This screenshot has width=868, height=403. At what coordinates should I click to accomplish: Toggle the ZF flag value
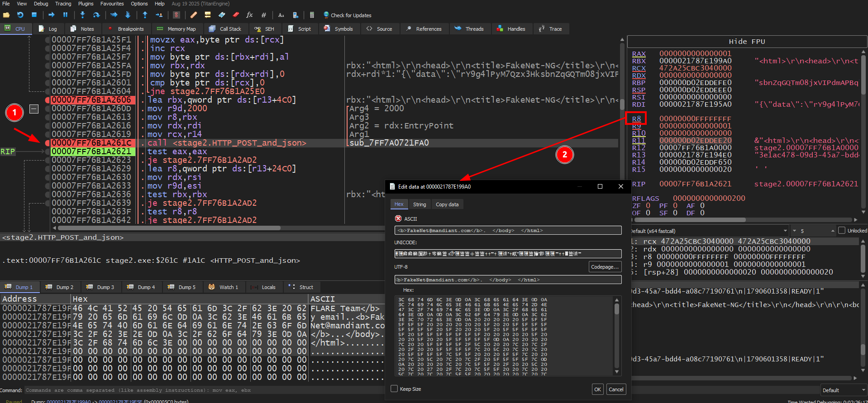pyautogui.click(x=648, y=206)
